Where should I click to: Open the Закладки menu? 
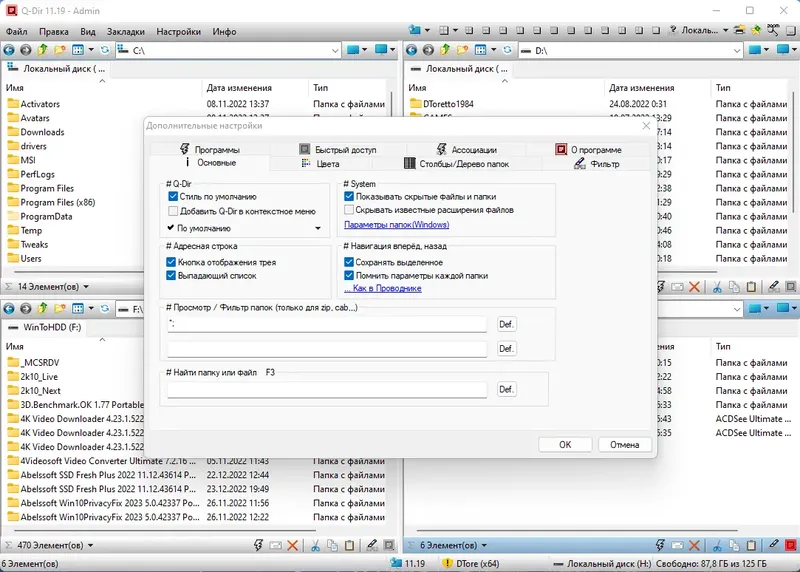click(x=126, y=32)
